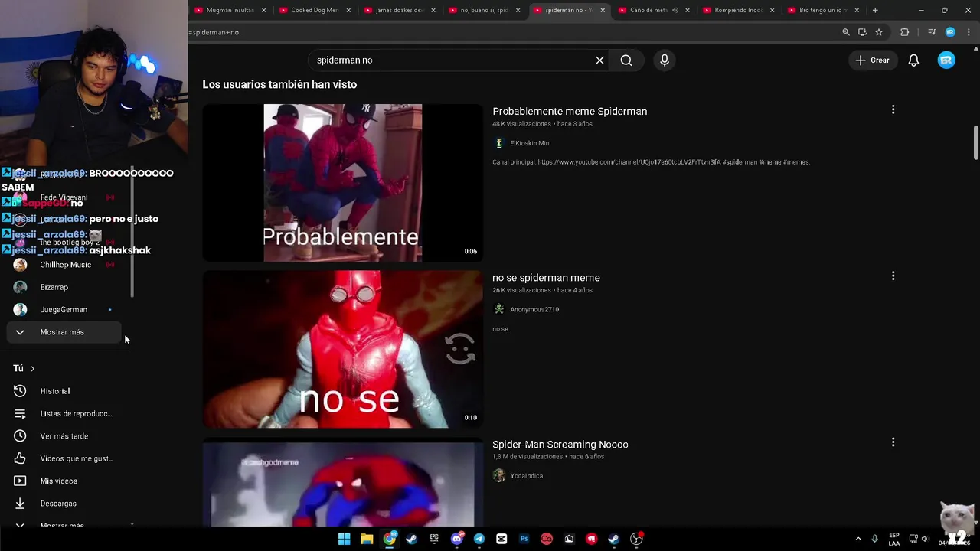The width and height of the screenshot is (980, 551).
Task: Close the spiderman no tab
Action: pyautogui.click(x=603, y=10)
